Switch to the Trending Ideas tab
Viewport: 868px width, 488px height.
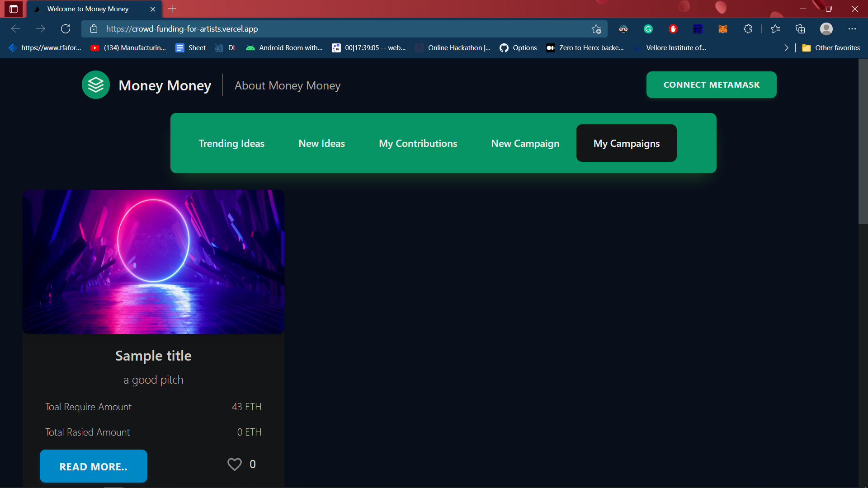coord(231,143)
